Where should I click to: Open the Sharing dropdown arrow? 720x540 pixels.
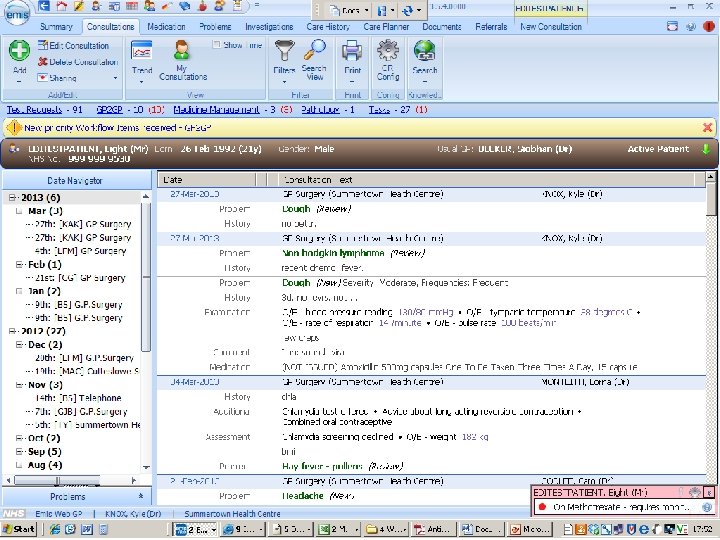[115, 78]
